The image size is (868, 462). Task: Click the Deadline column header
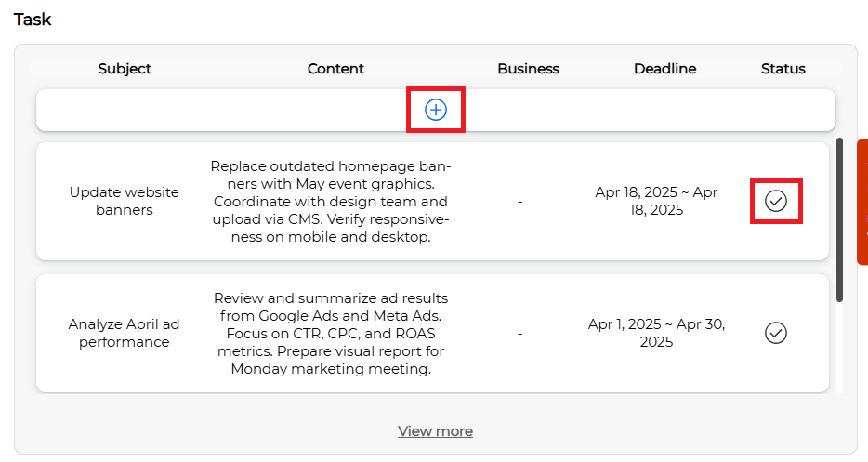coord(664,69)
